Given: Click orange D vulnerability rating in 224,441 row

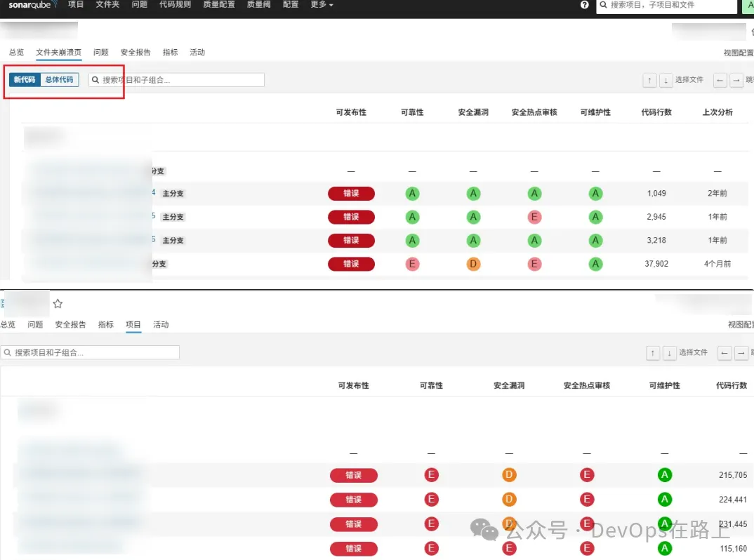Looking at the screenshot, I should tap(509, 500).
